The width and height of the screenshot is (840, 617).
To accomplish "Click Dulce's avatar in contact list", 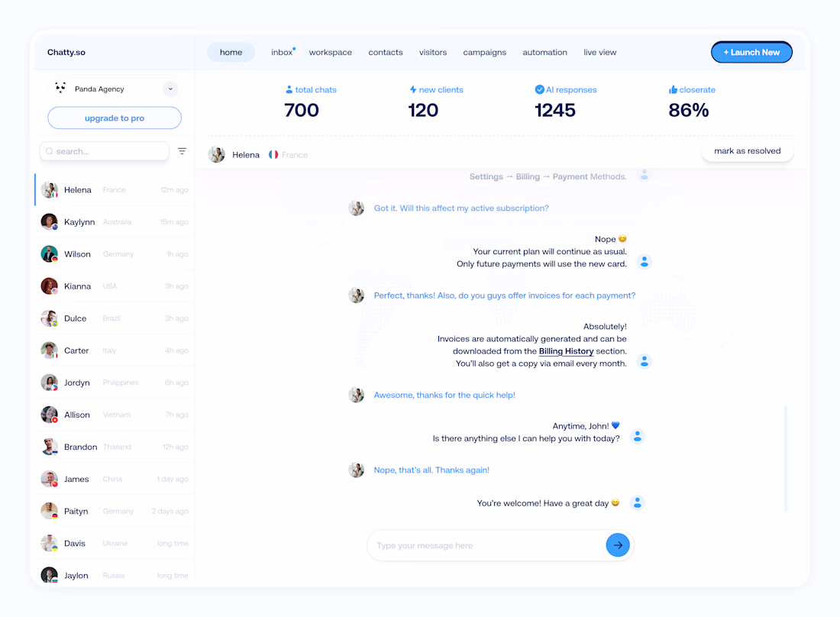I will click(50, 318).
